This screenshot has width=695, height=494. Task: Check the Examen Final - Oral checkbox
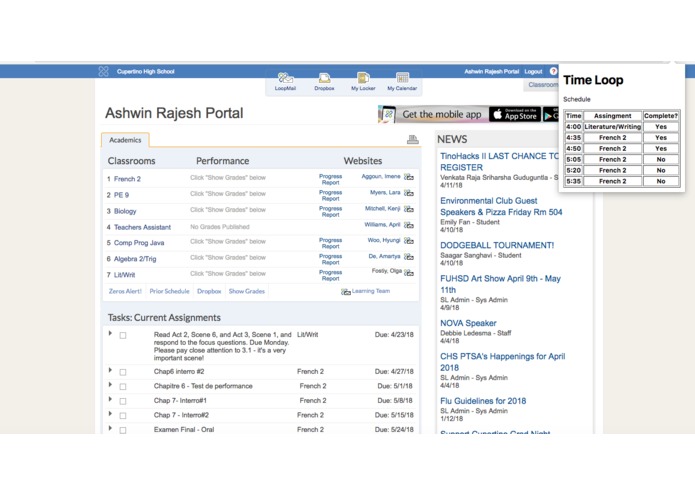click(x=123, y=430)
